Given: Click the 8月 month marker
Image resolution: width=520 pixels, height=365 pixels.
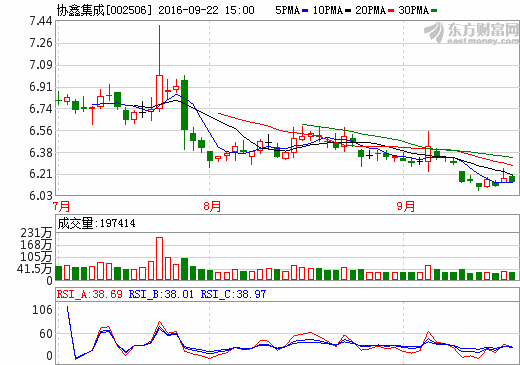Looking at the screenshot, I should [x=212, y=206].
